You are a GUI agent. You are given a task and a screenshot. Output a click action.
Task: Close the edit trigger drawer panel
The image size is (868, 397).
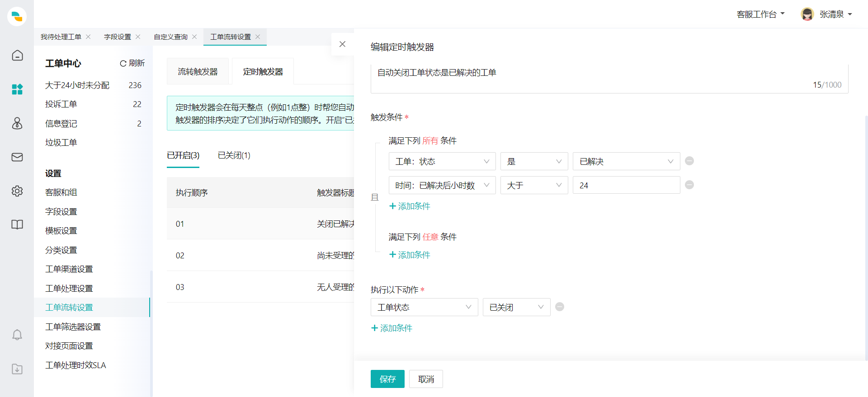click(x=342, y=44)
